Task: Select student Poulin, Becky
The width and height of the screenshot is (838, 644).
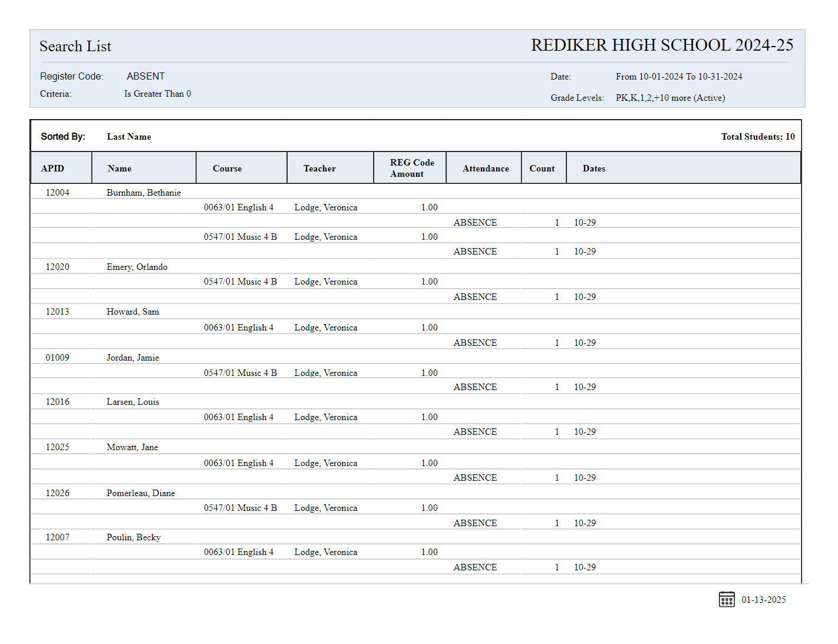Action: click(x=134, y=537)
